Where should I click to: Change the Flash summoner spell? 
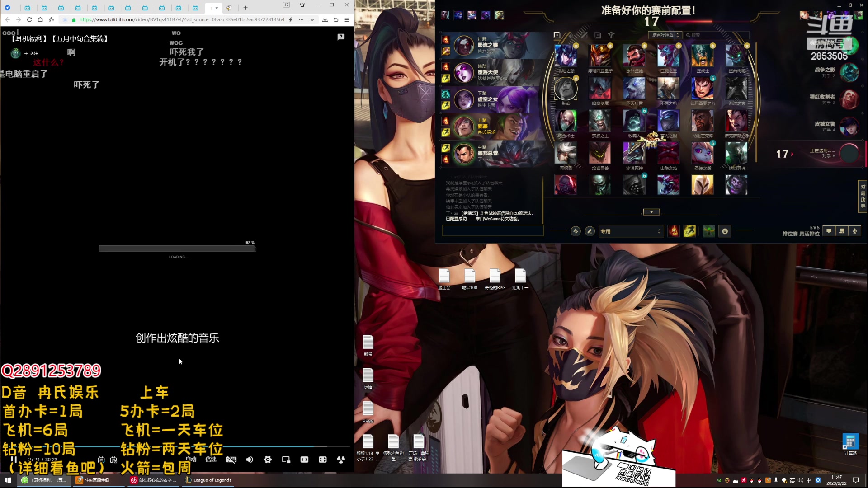coord(689,231)
